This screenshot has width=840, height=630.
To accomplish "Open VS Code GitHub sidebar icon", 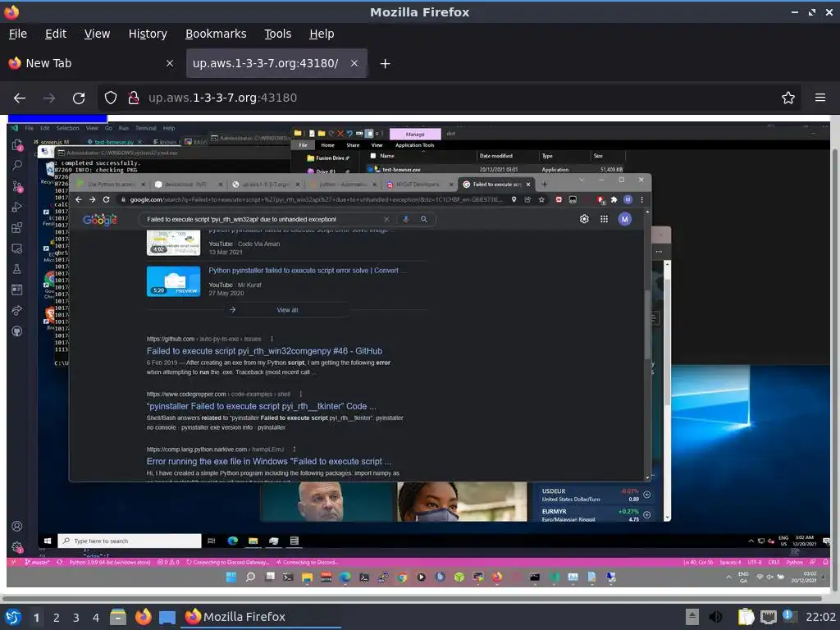I will pos(17,331).
